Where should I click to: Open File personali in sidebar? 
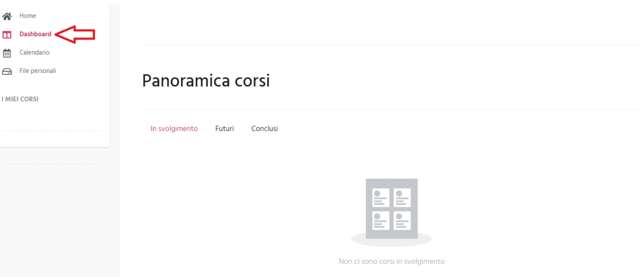38,71
